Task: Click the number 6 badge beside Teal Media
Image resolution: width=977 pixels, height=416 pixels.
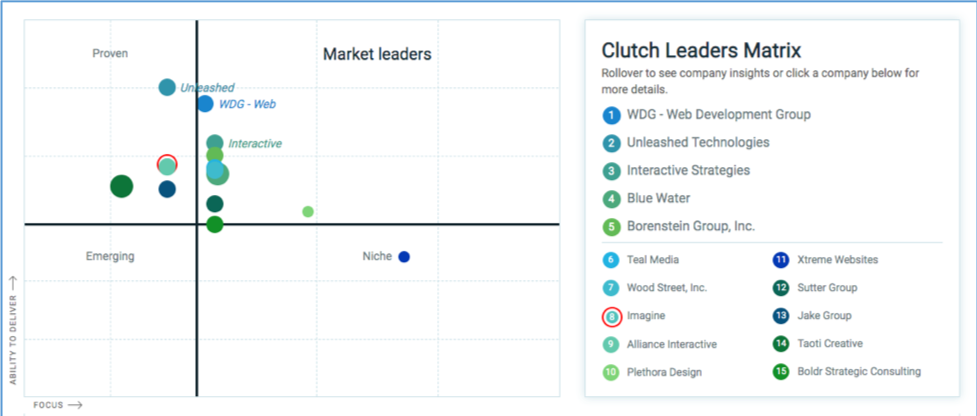Action: tap(611, 260)
